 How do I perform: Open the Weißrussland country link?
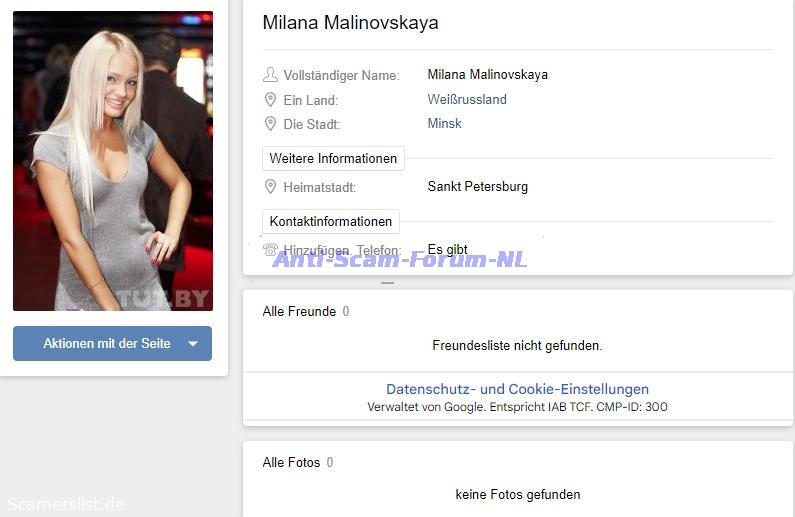point(466,99)
